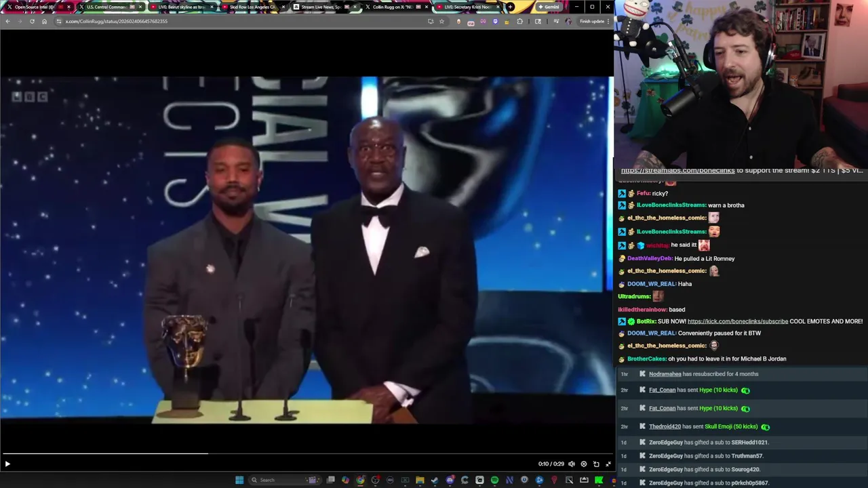
Task: Open File Explorer from the taskbar
Action: 420,480
